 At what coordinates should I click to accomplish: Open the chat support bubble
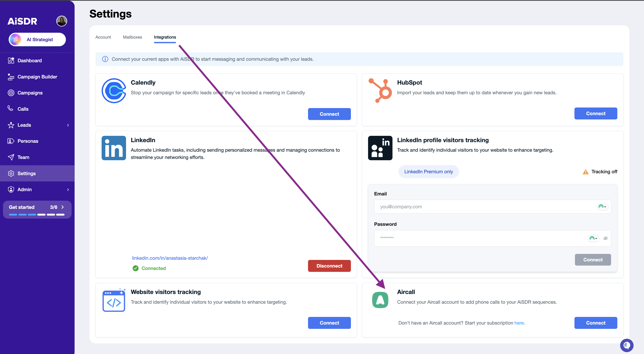tap(626, 345)
